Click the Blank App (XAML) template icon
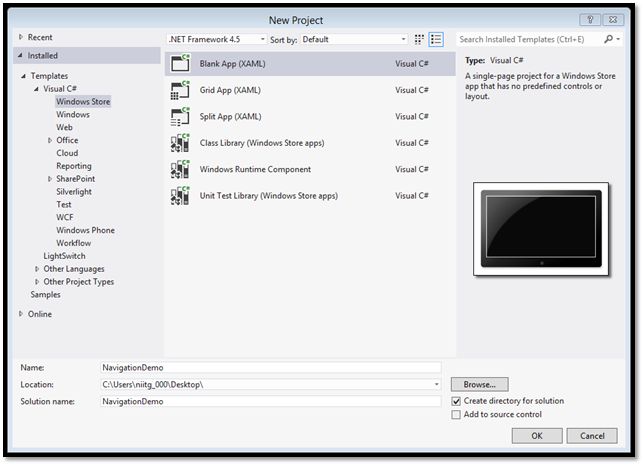Screen dimensions: 644x466 point(180,63)
